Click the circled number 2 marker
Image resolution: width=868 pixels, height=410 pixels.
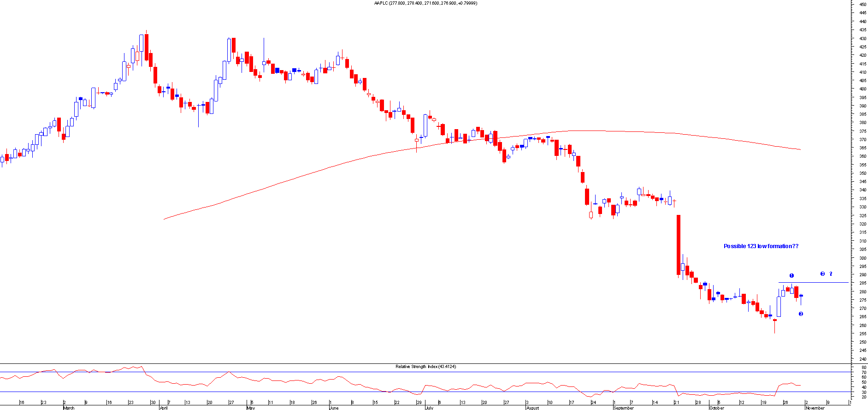801,314
